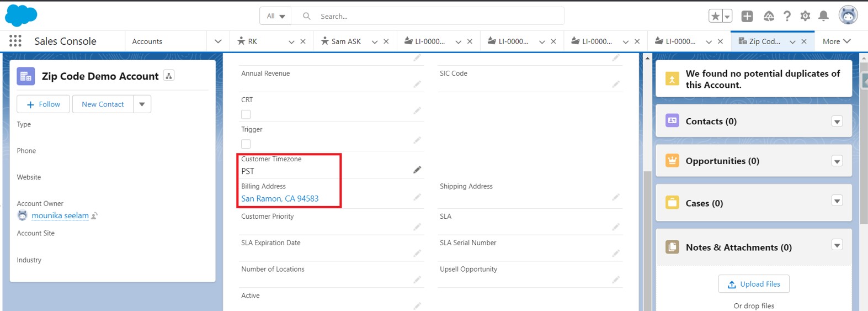Select the Accounts navigation item
Viewport: 868px width, 311px height.
click(x=147, y=41)
